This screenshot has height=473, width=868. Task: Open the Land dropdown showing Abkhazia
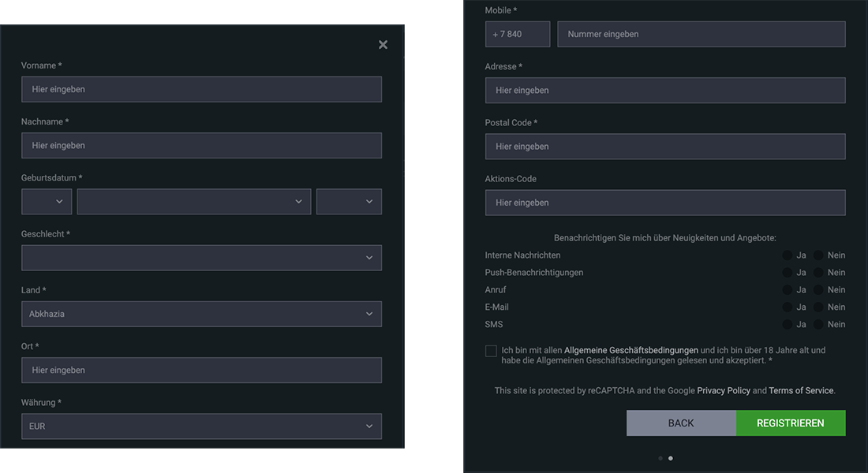201,313
